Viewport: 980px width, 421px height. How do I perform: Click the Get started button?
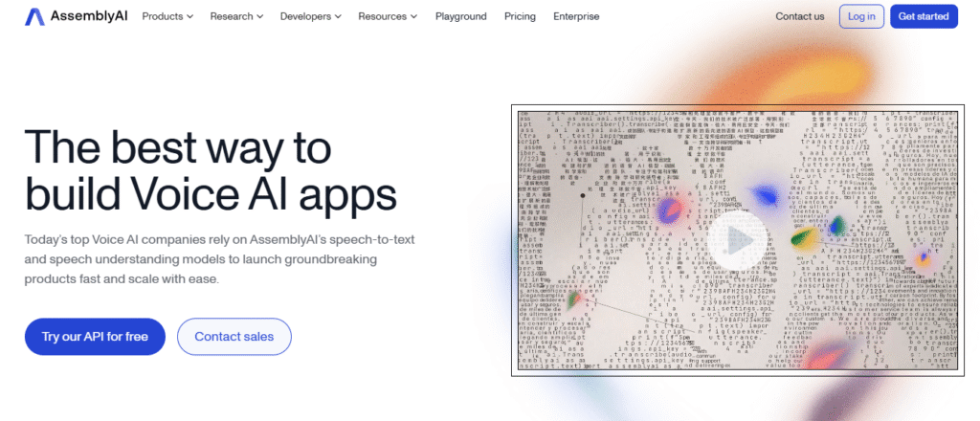[924, 17]
